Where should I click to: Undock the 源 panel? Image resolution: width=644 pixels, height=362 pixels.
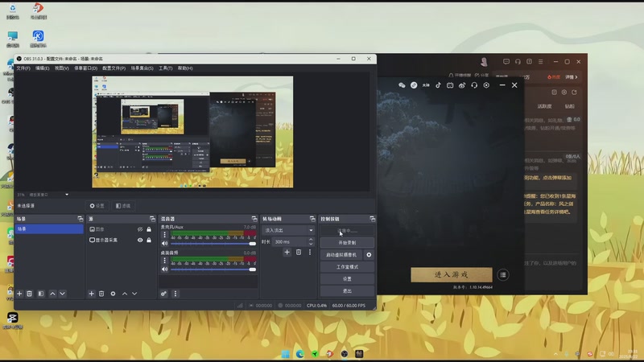[x=152, y=219]
